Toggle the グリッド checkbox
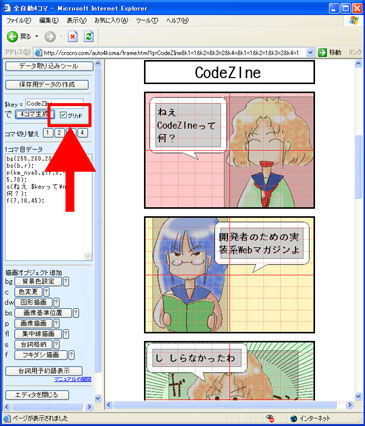This screenshot has width=365, height=426. click(x=63, y=115)
